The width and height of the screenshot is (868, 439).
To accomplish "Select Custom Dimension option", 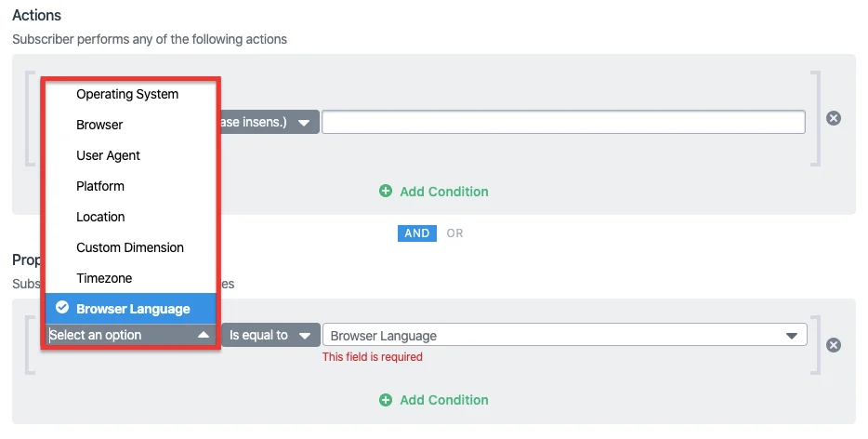I will pos(130,247).
